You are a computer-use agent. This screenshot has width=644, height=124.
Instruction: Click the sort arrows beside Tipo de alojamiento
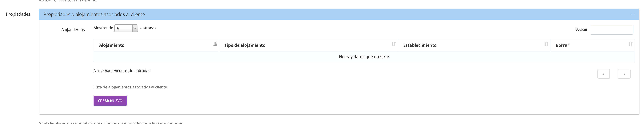394,44
